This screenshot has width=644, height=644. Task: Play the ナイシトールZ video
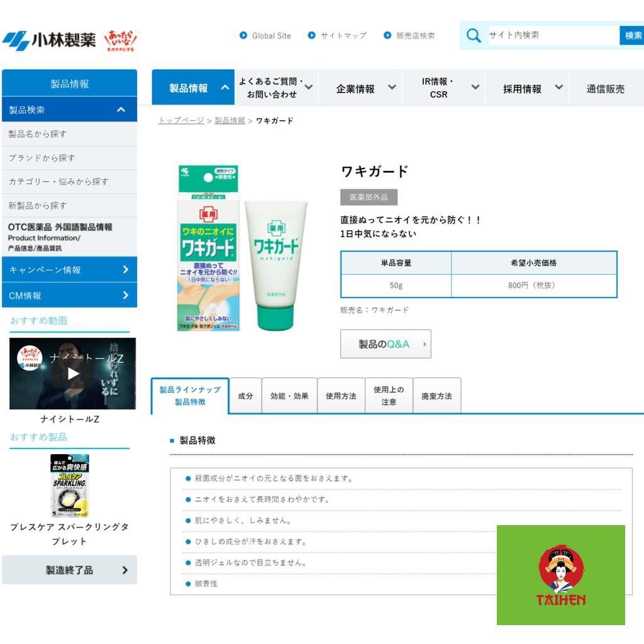(x=73, y=374)
